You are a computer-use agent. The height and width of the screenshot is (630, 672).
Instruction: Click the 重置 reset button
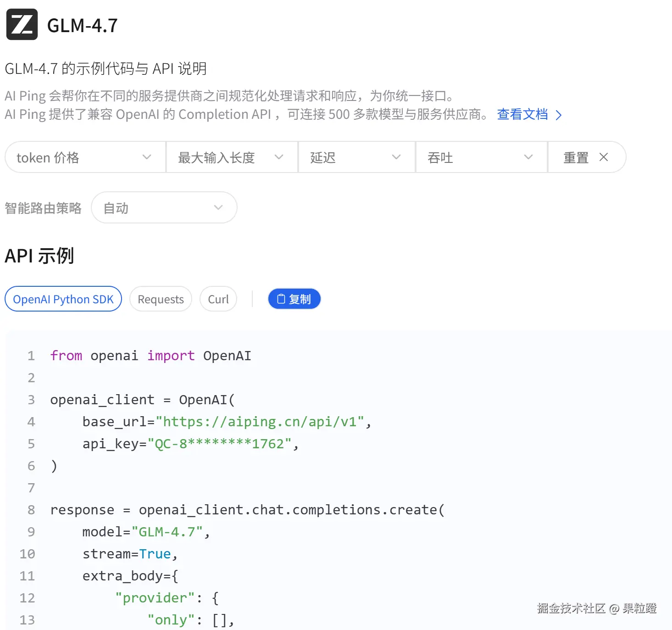pyautogui.click(x=576, y=157)
